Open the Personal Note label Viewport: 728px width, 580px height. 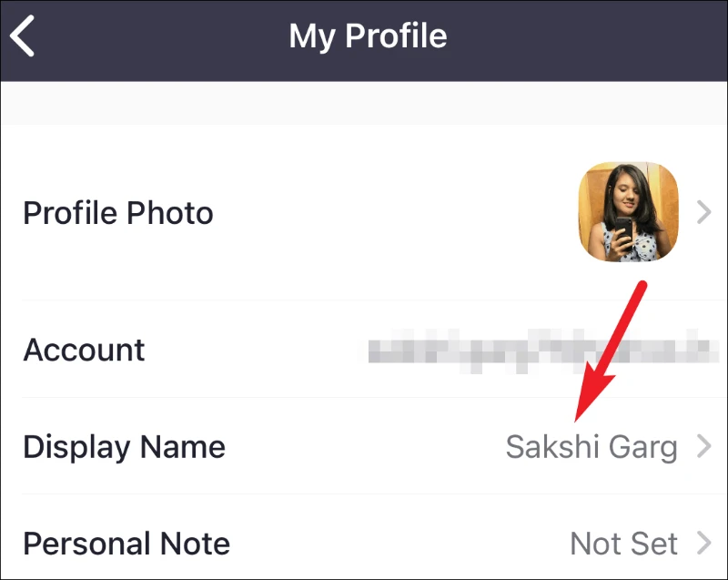click(x=126, y=544)
